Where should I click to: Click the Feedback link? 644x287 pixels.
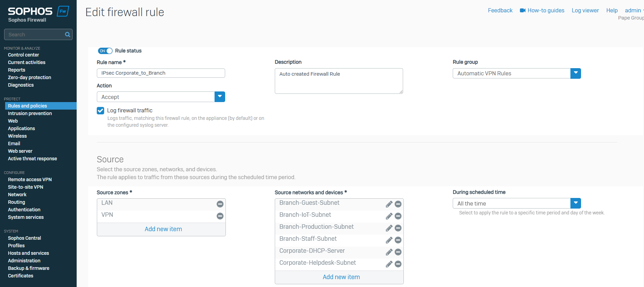[500, 11]
